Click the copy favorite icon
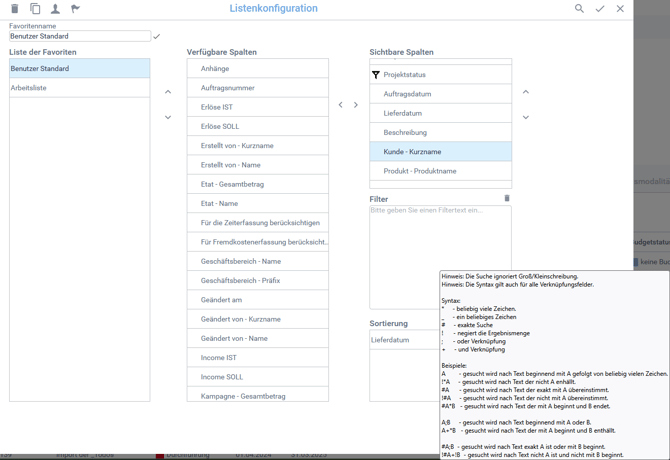 pyautogui.click(x=35, y=9)
